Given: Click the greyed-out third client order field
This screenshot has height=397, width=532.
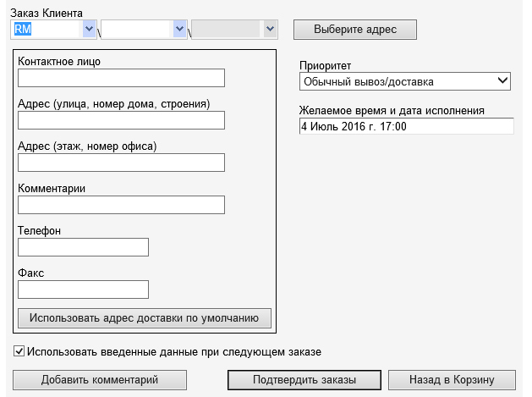Looking at the screenshot, I should pos(225,30).
